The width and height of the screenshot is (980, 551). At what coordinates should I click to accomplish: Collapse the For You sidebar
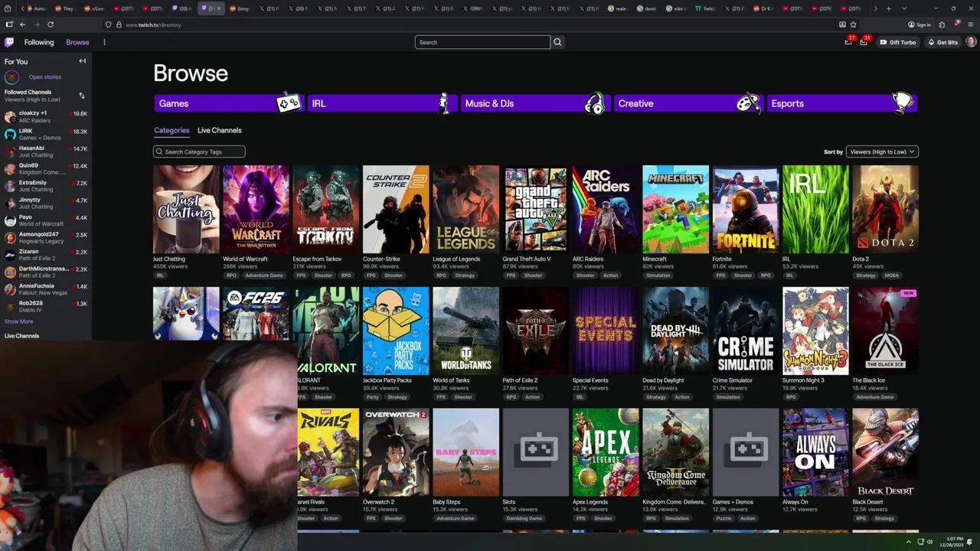pos(82,61)
